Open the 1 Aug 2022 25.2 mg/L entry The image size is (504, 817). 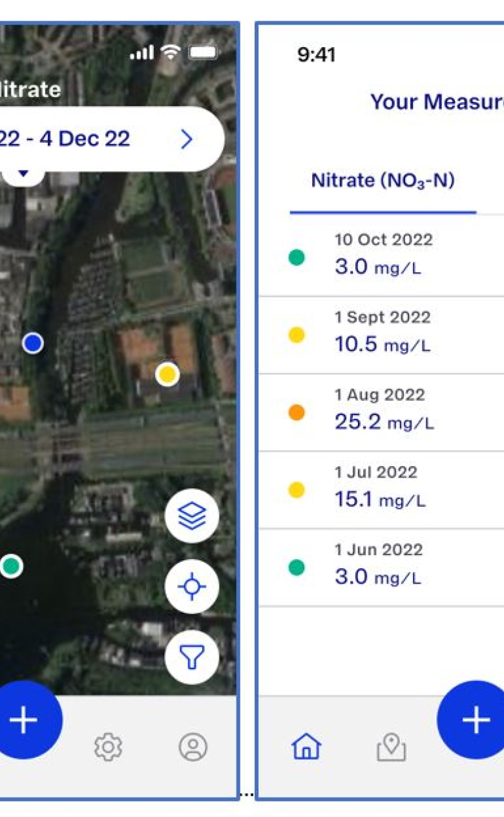pos(381,412)
